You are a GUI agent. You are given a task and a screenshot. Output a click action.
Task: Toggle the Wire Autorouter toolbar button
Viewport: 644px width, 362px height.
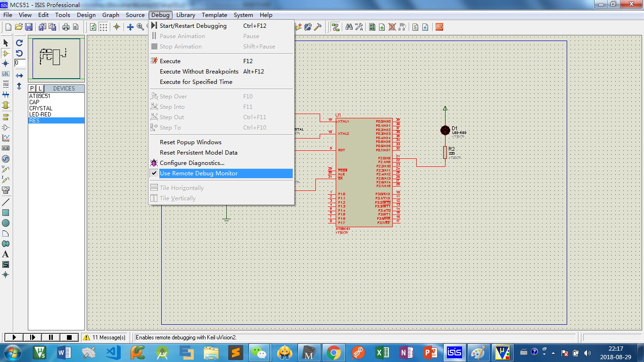pos(335,27)
